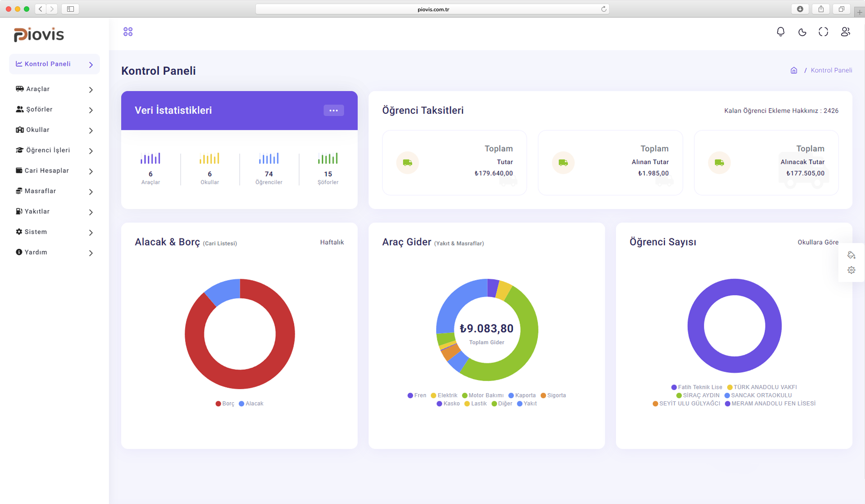This screenshot has width=865, height=504.
Task: Expand the Cari Hesaplar menu chevron
Action: (91, 171)
